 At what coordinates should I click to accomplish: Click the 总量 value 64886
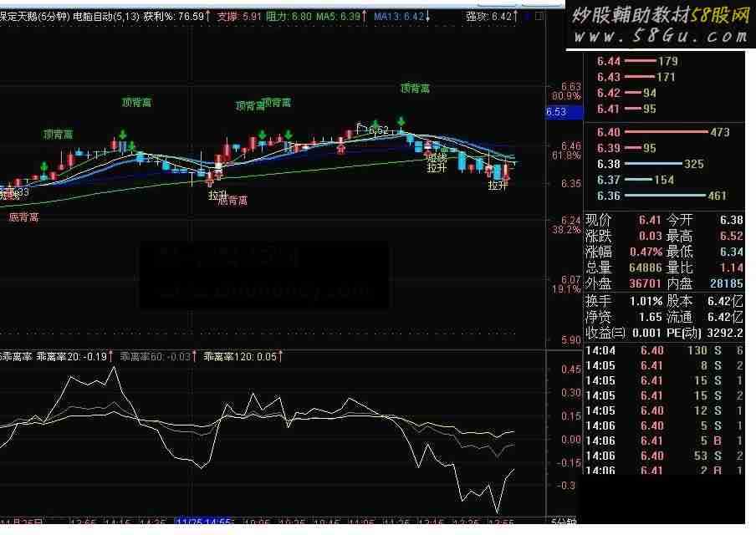click(x=645, y=268)
